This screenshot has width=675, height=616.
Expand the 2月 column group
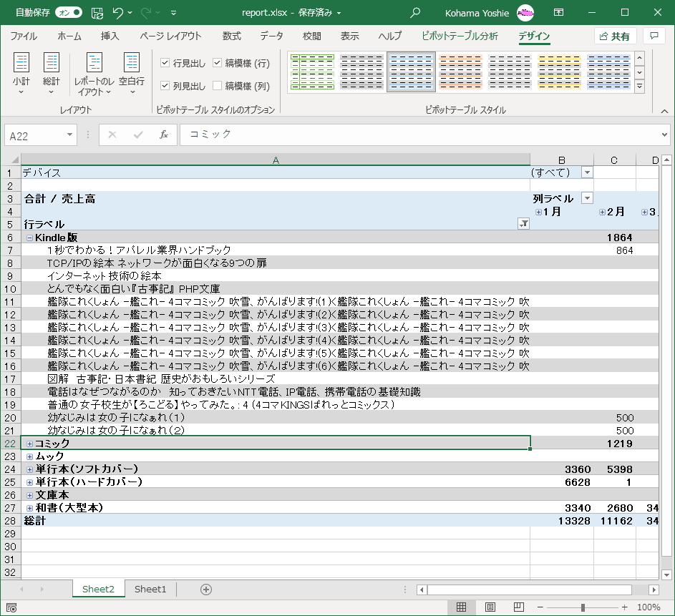[602, 212]
